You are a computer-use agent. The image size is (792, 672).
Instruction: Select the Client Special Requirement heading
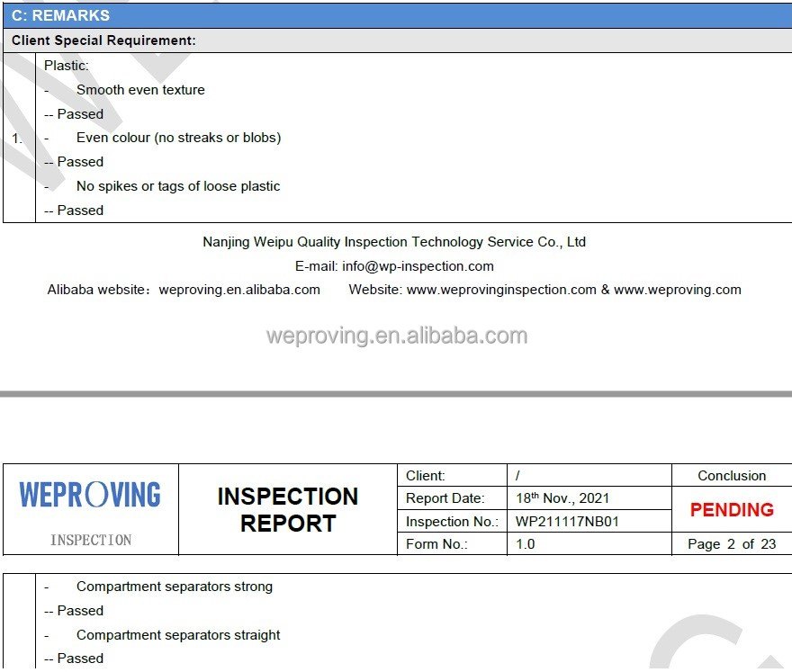103,40
